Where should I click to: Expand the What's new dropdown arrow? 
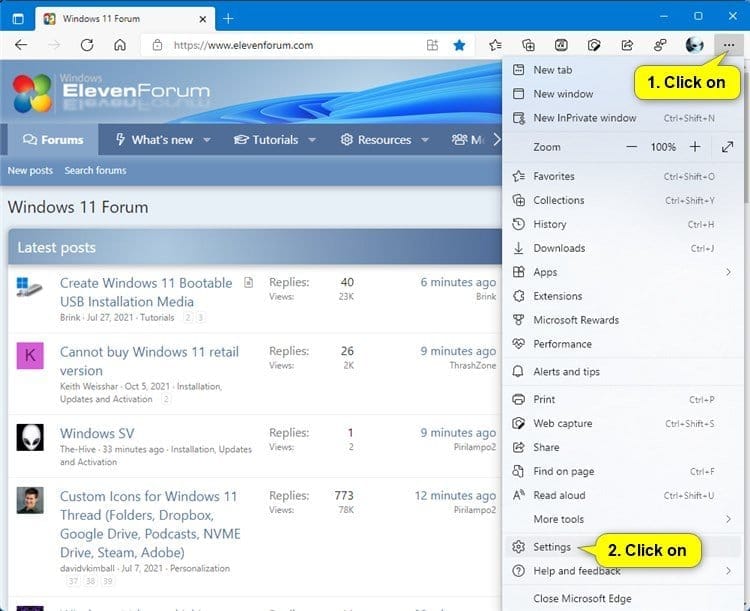[x=207, y=140]
